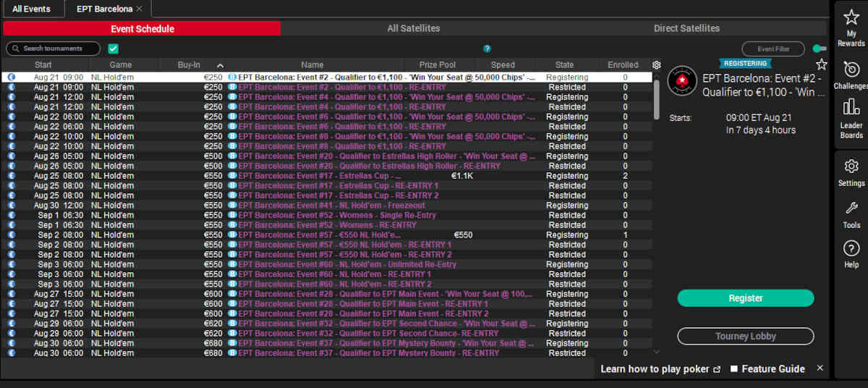Viewport: 868px width, 388px height.
Task: Click the Register button
Action: pos(746,298)
